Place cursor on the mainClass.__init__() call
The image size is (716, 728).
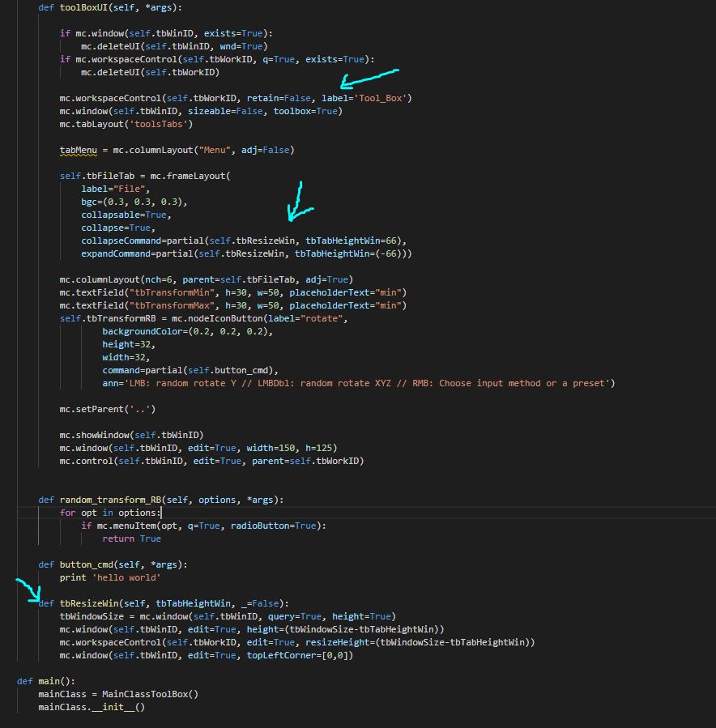point(91,707)
